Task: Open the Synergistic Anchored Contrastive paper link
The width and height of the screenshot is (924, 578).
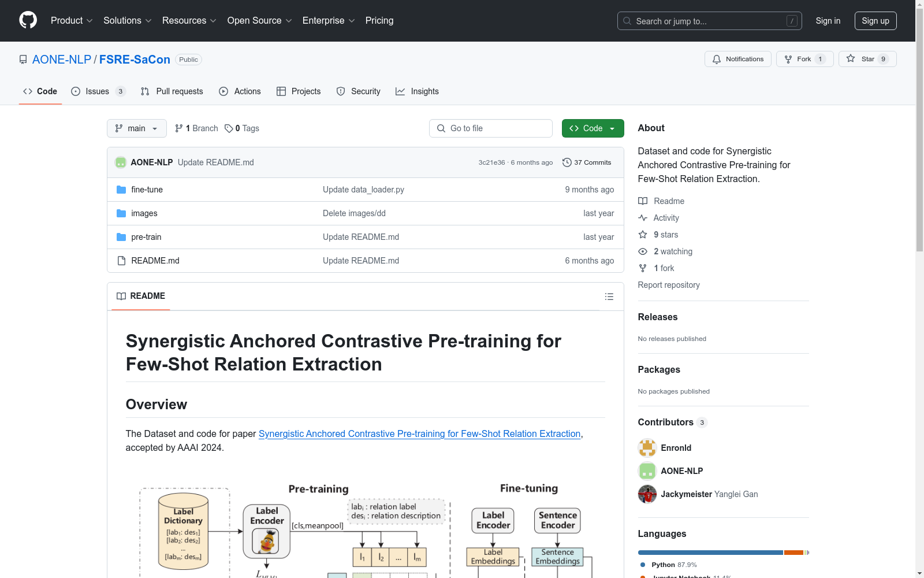Action: click(419, 433)
